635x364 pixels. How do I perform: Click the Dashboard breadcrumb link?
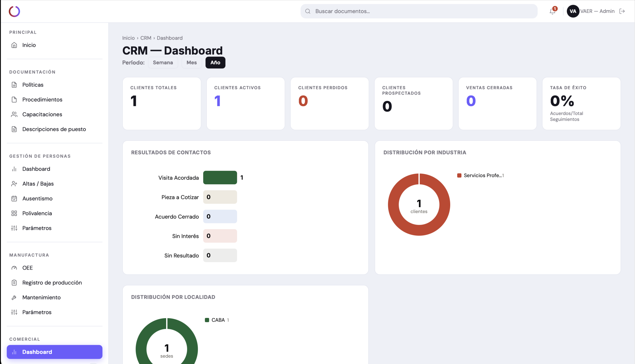[x=170, y=38]
